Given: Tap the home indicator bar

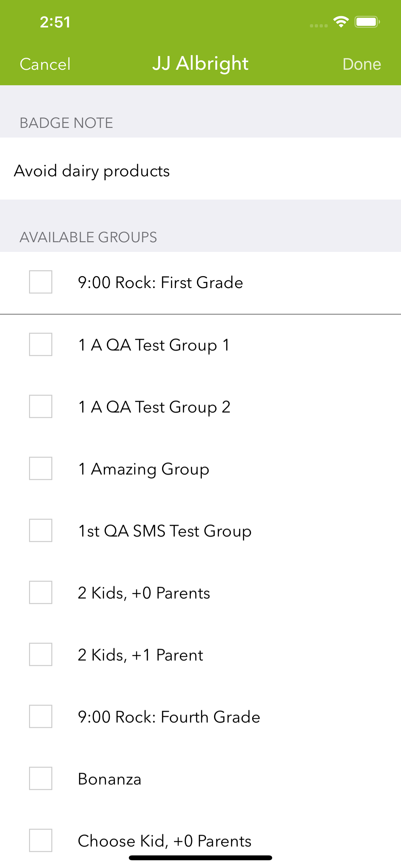Looking at the screenshot, I should click(200, 858).
